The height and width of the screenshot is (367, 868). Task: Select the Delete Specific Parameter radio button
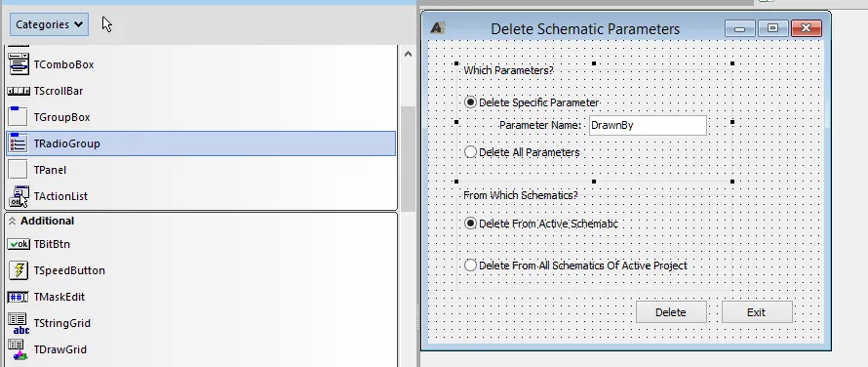click(x=470, y=102)
